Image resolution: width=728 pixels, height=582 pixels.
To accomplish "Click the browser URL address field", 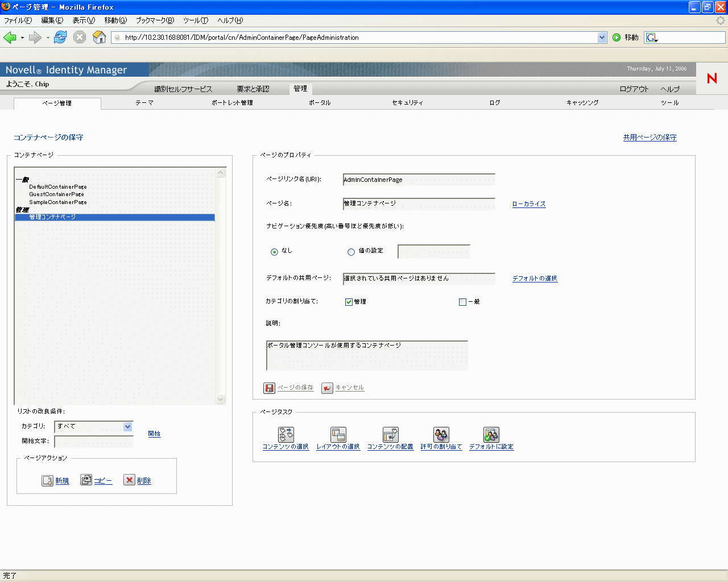I will [359, 38].
